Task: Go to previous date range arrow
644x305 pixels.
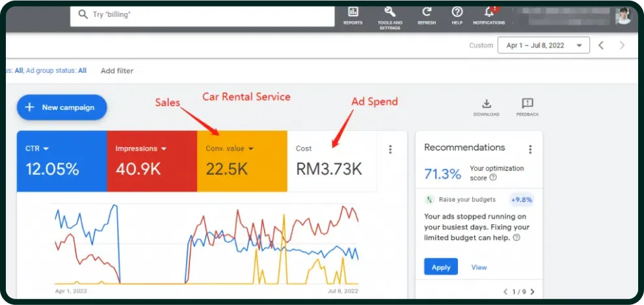Action: (601, 45)
